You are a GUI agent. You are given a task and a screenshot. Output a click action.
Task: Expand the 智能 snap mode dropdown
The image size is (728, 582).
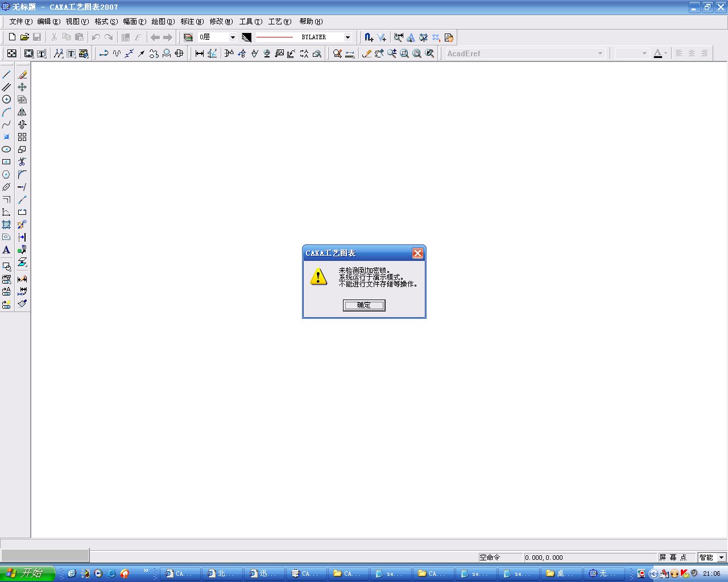pyautogui.click(x=722, y=558)
